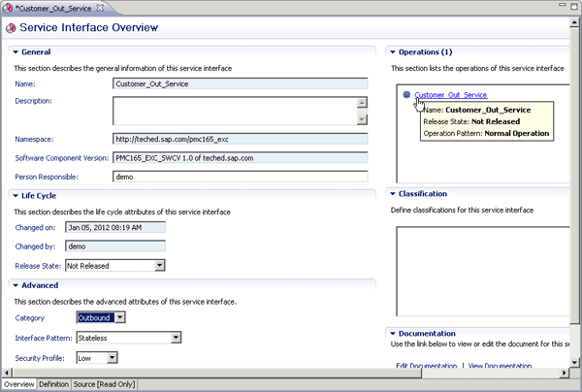Click the Namespace label

point(34,139)
